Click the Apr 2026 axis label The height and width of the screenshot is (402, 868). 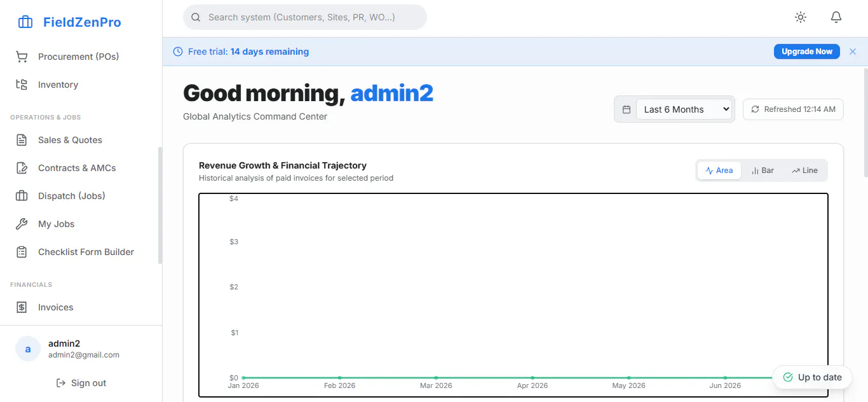pyautogui.click(x=532, y=385)
